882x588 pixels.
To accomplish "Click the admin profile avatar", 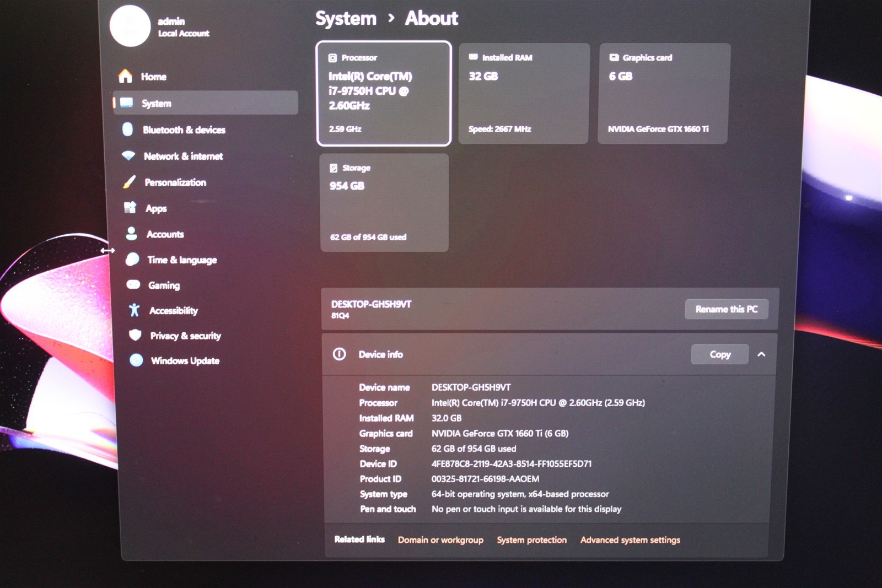I will tap(130, 26).
